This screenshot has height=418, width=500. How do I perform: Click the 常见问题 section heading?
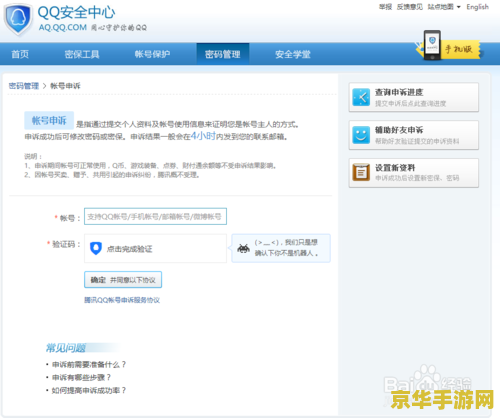(x=66, y=348)
